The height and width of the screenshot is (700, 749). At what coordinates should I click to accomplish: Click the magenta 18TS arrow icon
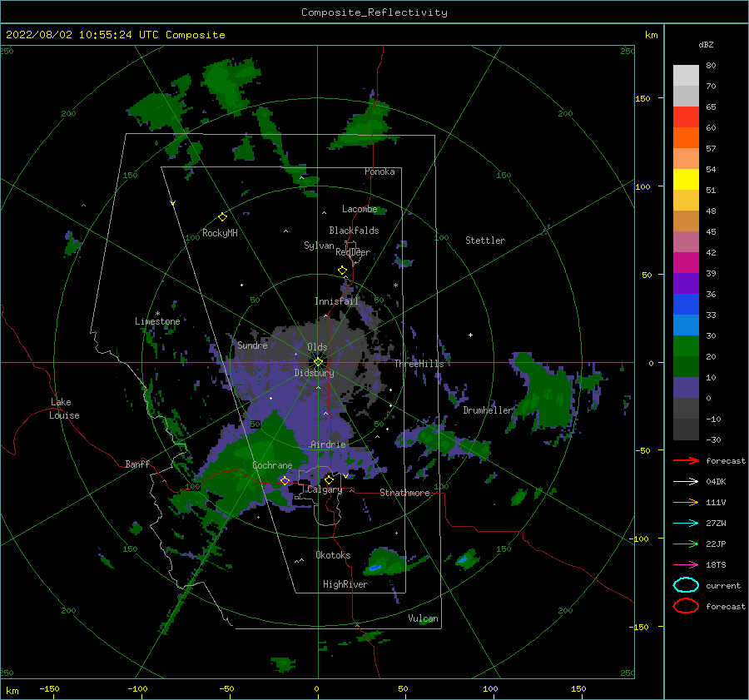pos(686,565)
